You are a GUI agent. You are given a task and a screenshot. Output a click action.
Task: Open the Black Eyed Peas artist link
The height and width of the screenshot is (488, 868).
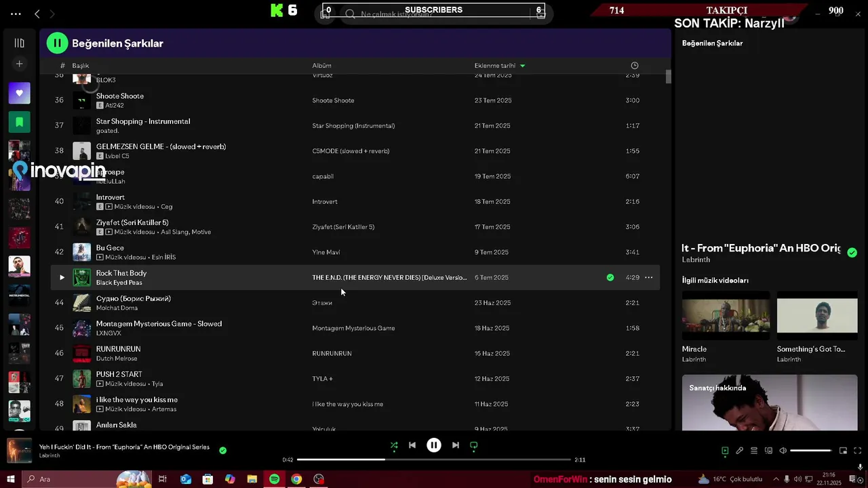(119, 283)
